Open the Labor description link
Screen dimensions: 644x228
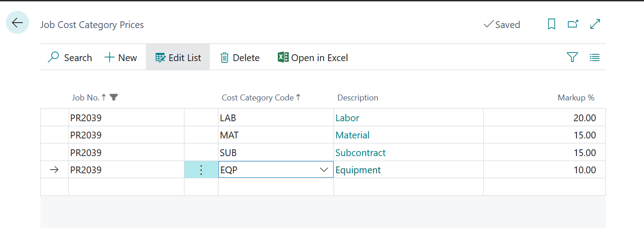(347, 118)
